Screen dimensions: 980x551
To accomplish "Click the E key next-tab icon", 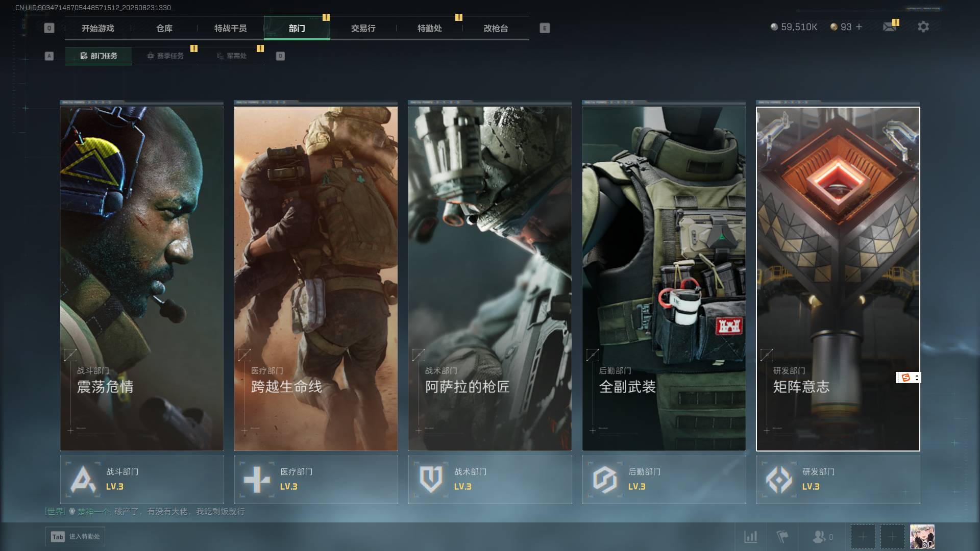I will pos(545,28).
